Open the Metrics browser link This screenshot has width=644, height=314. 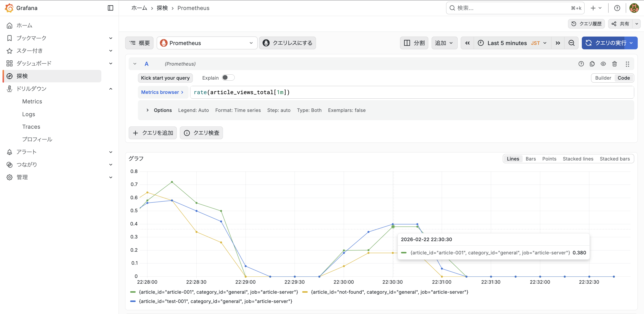click(x=163, y=92)
